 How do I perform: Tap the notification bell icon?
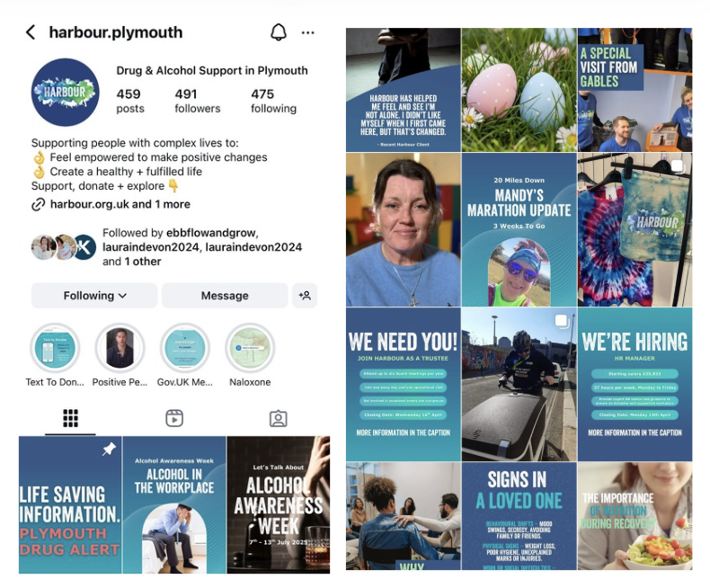tap(279, 32)
